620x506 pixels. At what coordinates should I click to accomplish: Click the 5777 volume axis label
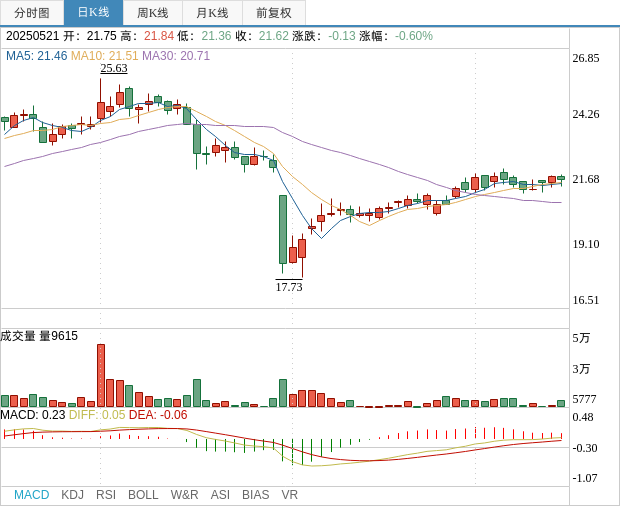pyautogui.click(x=584, y=399)
